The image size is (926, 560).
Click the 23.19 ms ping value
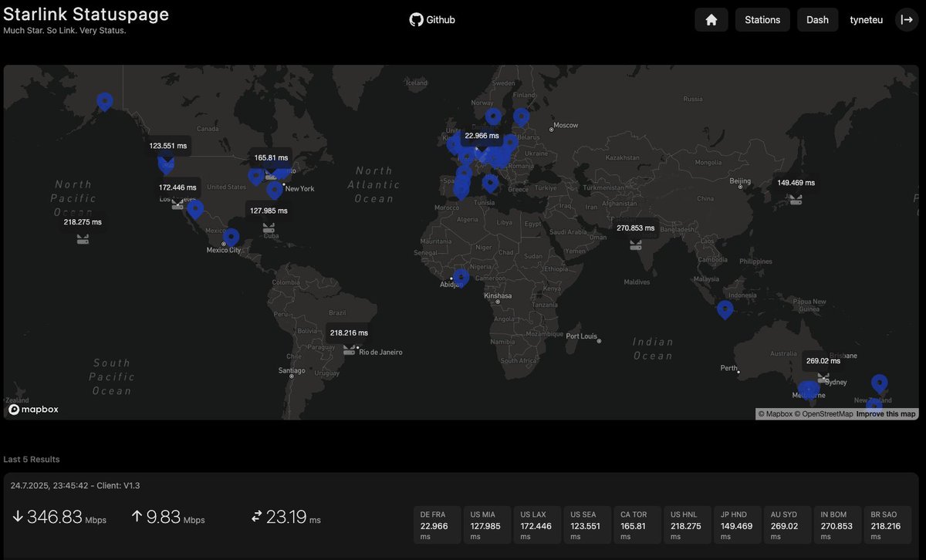(x=293, y=518)
